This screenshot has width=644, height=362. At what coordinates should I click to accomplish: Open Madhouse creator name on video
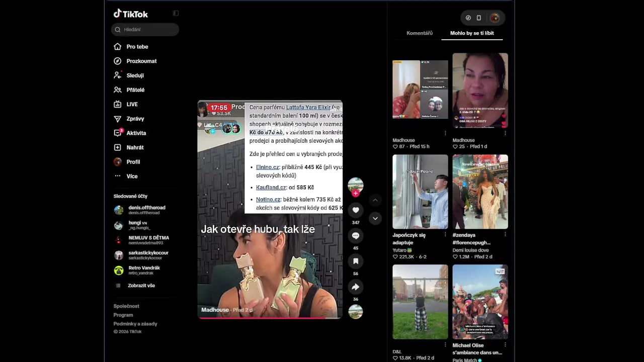[x=215, y=310]
